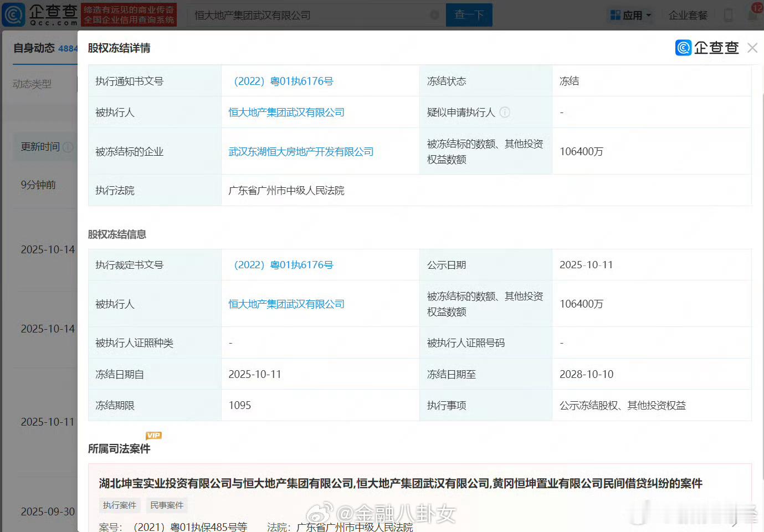Click the Qcc logo in the page header
This screenshot has height=532, width=764.
click(x=40, y=15)
